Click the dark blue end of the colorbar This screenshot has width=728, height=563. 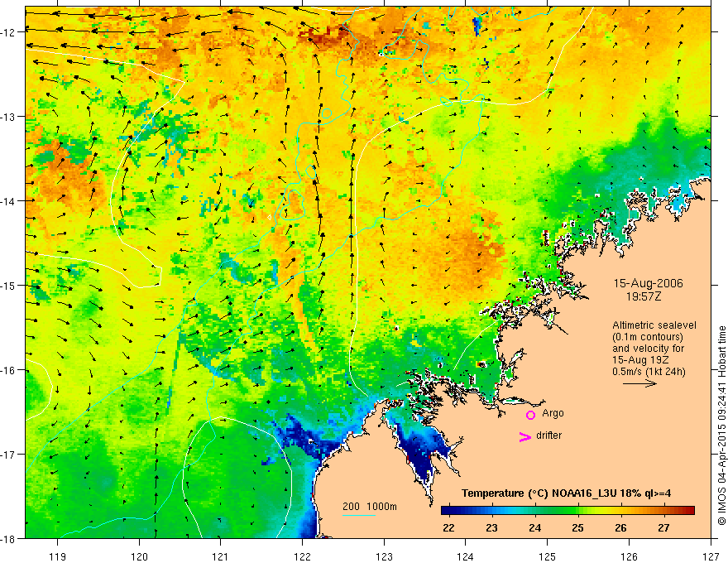tap(448, 511)
